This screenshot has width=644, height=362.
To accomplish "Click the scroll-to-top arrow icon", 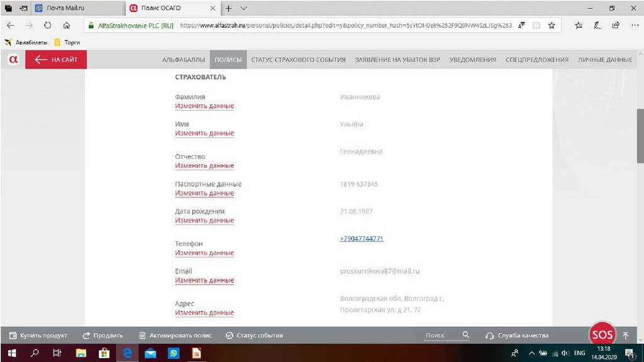I will point(626,336).
